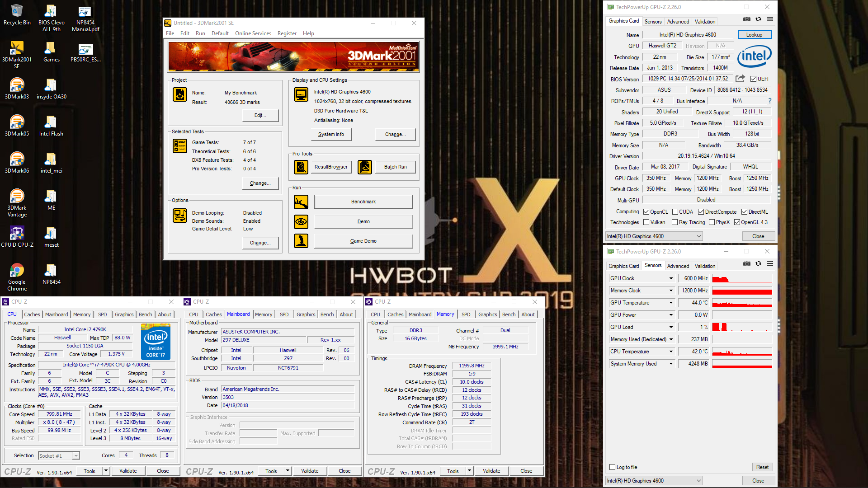Open GPU selector dropdown in upper GPU-Z
The height and width of the screenshot is (488, 868).
coord(654,236)
